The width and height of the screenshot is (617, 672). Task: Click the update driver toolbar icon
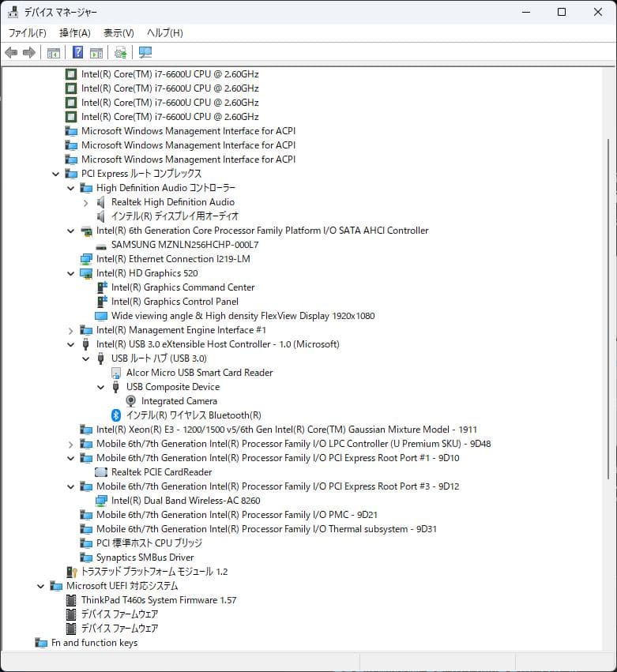click(x=120, y=53)
